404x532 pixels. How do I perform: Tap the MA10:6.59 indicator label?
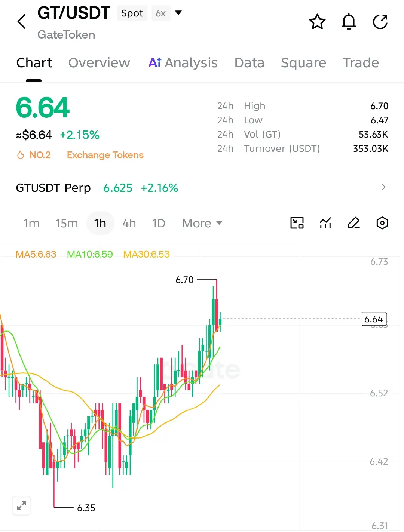[x=90, y=254]
